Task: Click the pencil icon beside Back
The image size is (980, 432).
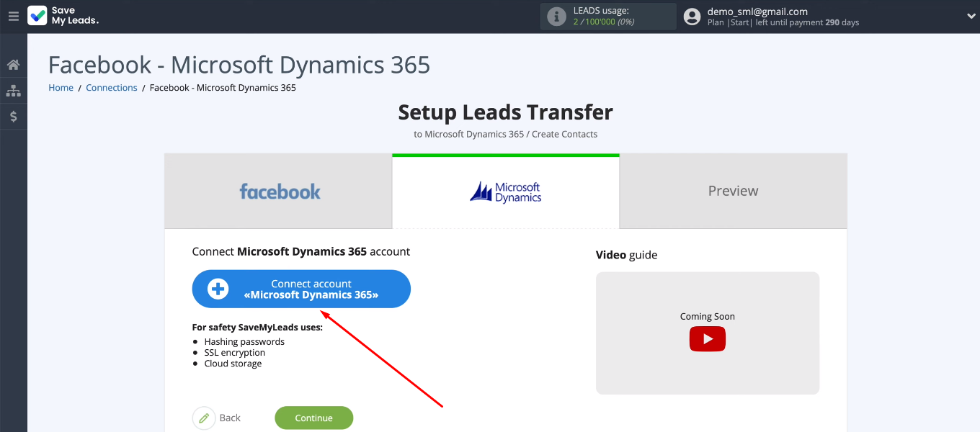Action: point(204,418)
